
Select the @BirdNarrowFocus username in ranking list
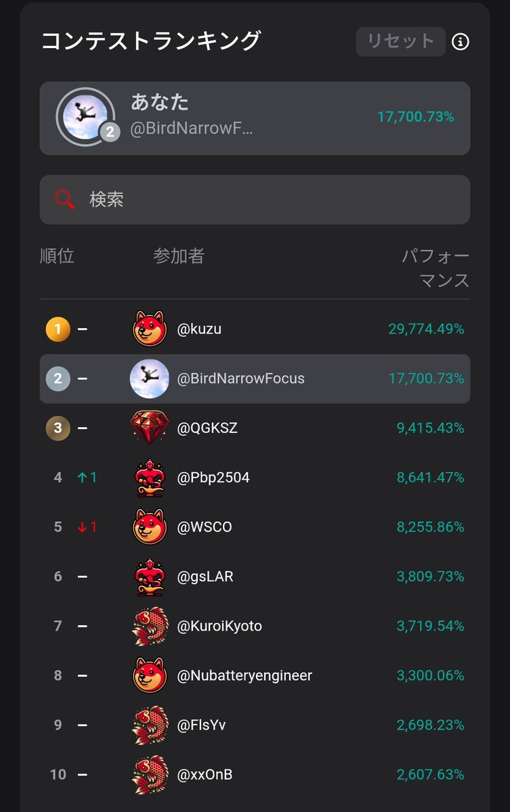(240, 379)
